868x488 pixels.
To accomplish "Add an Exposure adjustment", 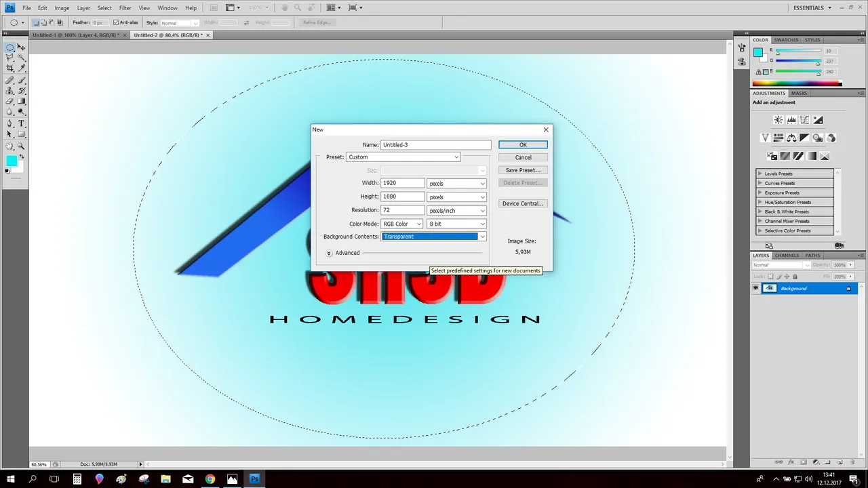I will tap(818, 120).
